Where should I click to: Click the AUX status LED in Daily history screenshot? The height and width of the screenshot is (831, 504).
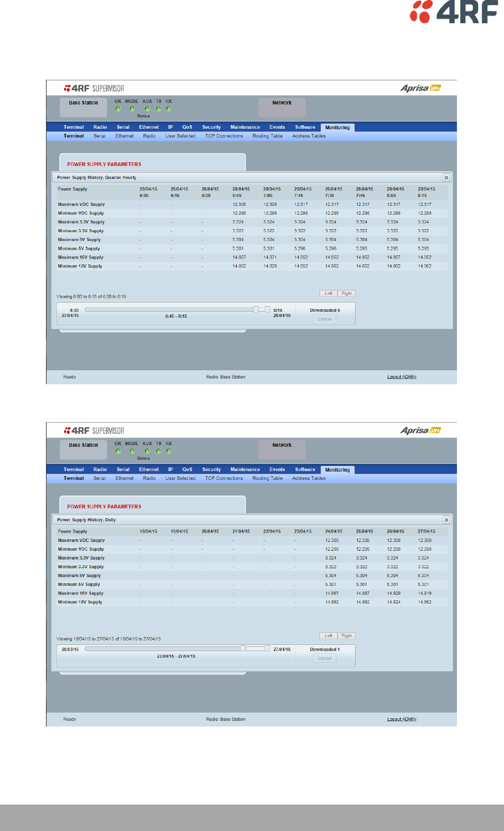click(147, 451)
